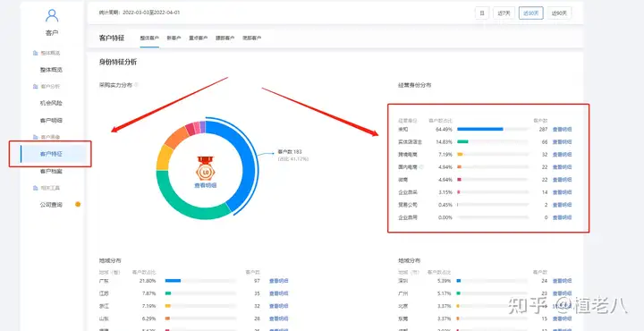Select 客户特征 in the sidebar

(51, 154)
